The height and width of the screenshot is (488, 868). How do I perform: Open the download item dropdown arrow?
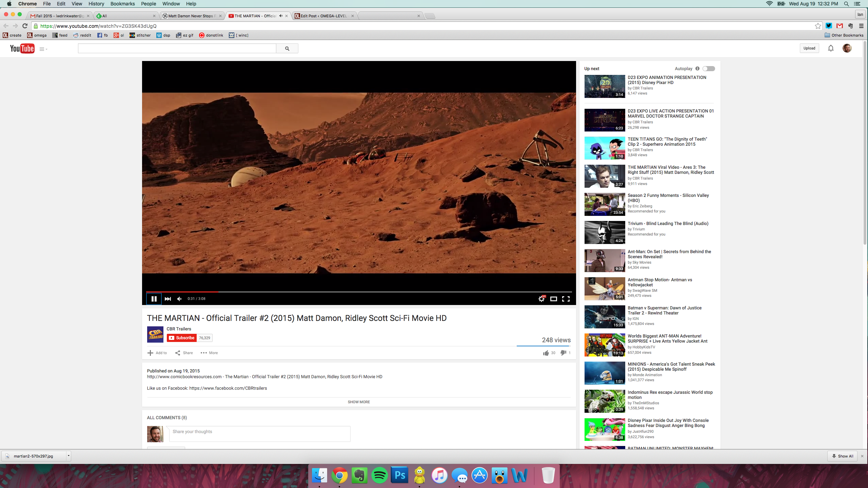point(68,456)
